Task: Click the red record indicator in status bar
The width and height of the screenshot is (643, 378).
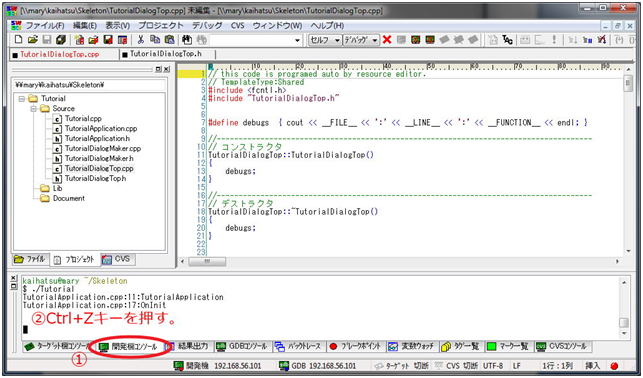Action: point(614,365)
